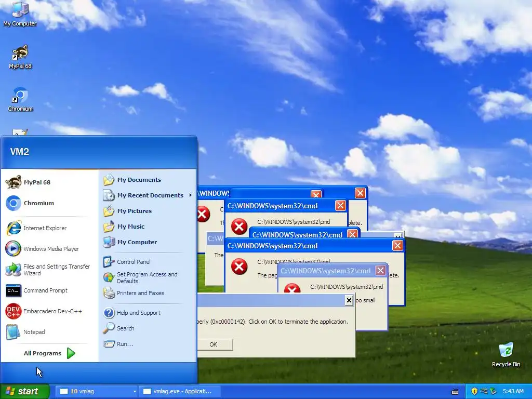Image resolution: width=532 pixels, height=399 pixels.
Task: Click the 5:43 AM system clock
Action: tap(513, 391)
